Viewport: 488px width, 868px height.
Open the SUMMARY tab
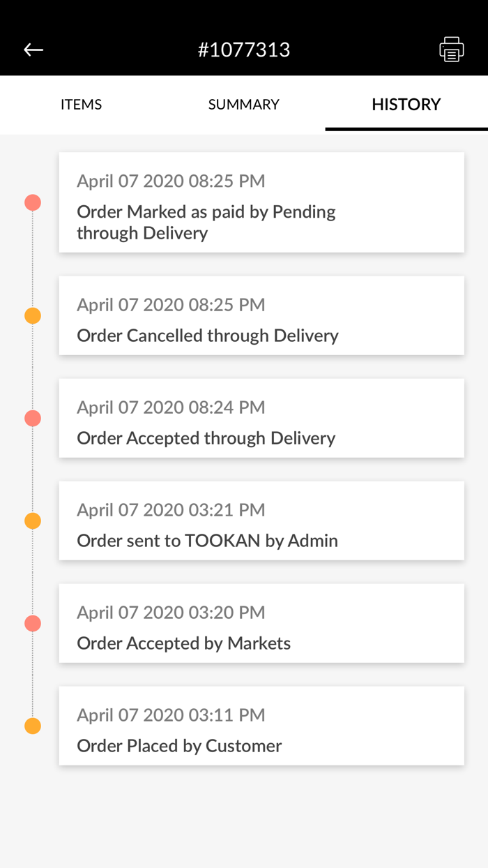[x=243, y=105]
